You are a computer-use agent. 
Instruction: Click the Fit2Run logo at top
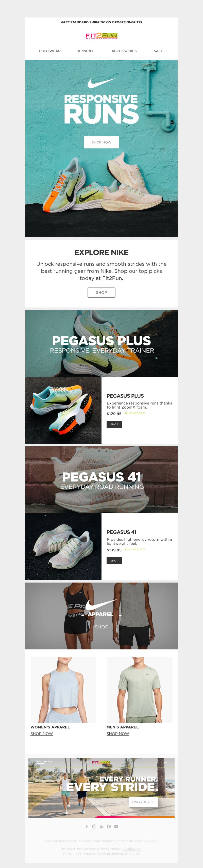tap(101, 36)
